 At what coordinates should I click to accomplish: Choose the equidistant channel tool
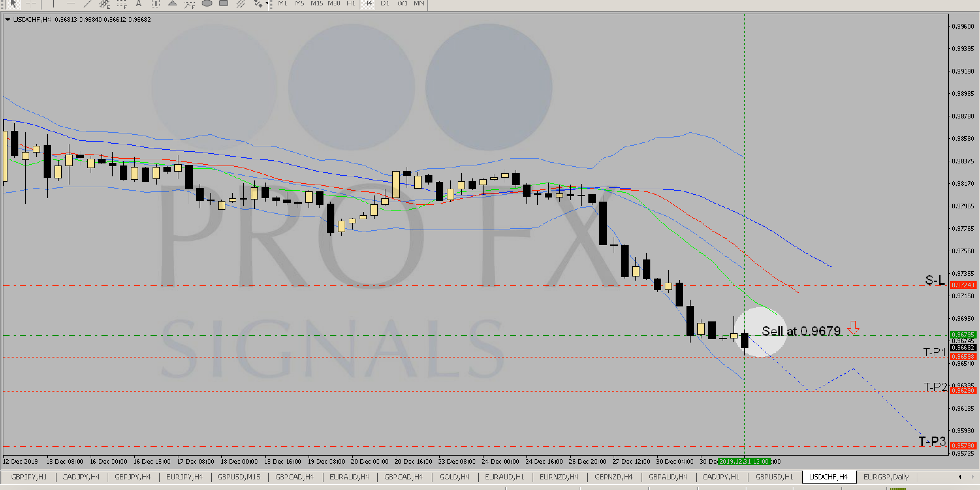tap(104, 4)
